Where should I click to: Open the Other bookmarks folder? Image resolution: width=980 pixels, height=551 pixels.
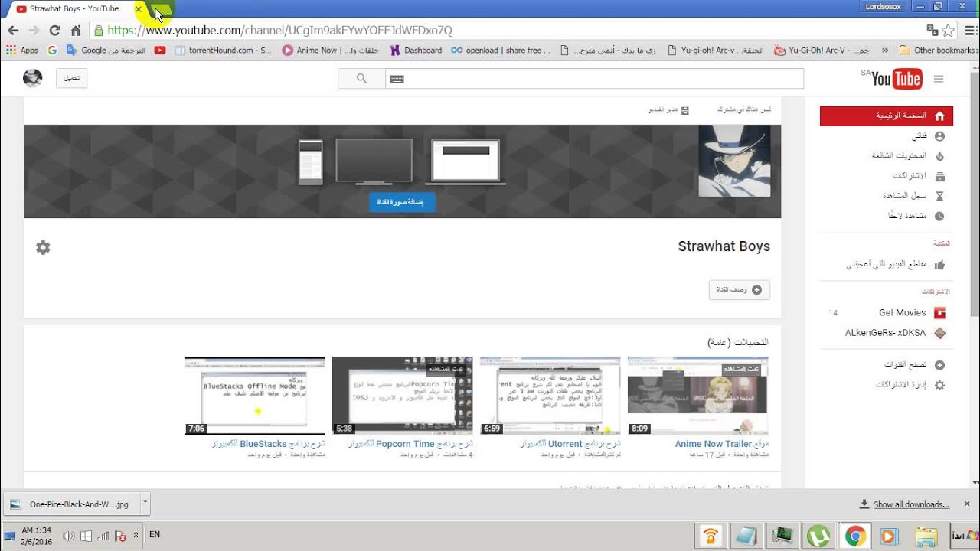point(937,51)
